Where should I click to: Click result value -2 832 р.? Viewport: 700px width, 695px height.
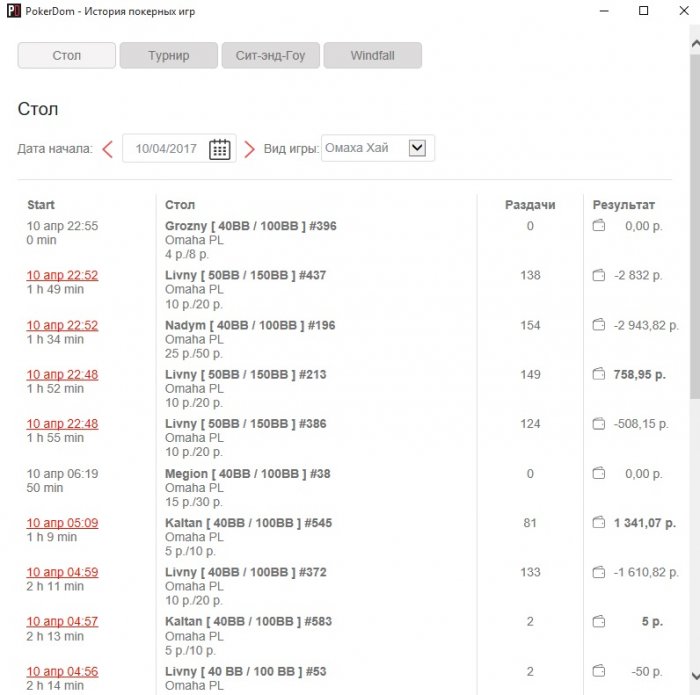point(638,275)
